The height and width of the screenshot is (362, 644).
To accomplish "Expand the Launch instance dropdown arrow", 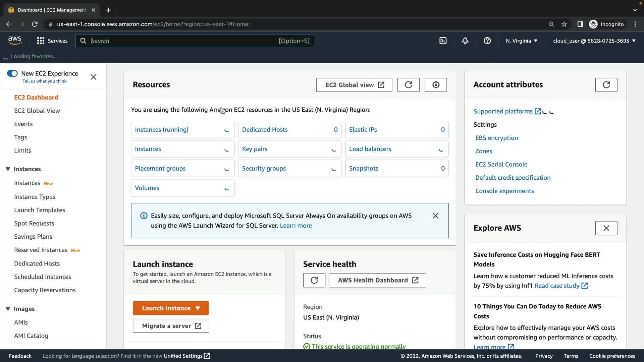I will [x=198, y=308].
